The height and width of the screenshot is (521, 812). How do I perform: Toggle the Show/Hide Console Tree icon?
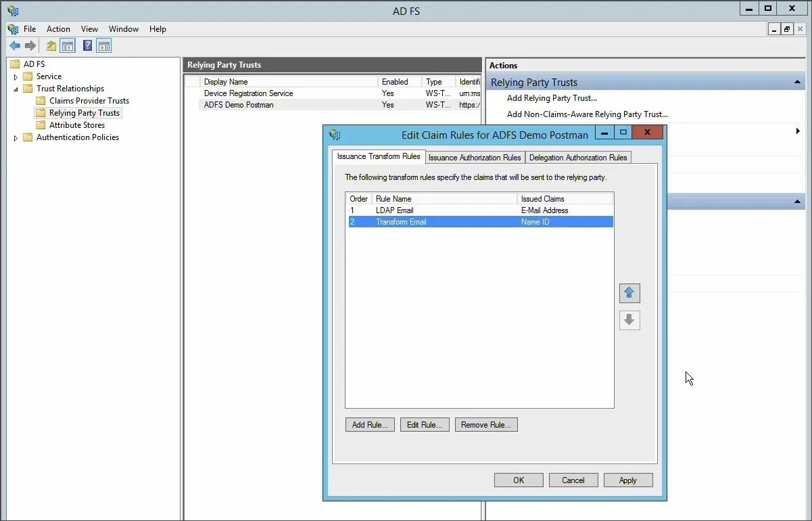click(68, 46)
